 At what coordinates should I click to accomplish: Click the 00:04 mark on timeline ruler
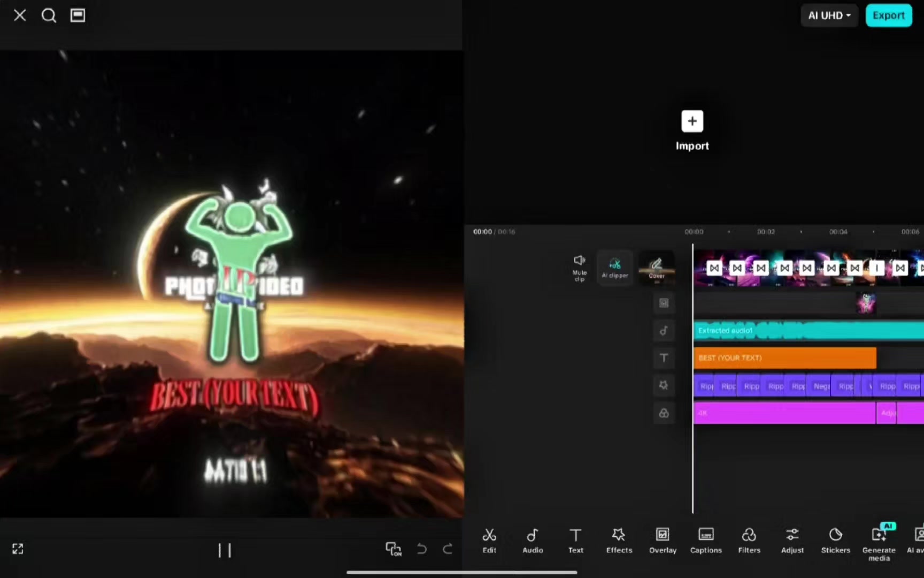838,232
